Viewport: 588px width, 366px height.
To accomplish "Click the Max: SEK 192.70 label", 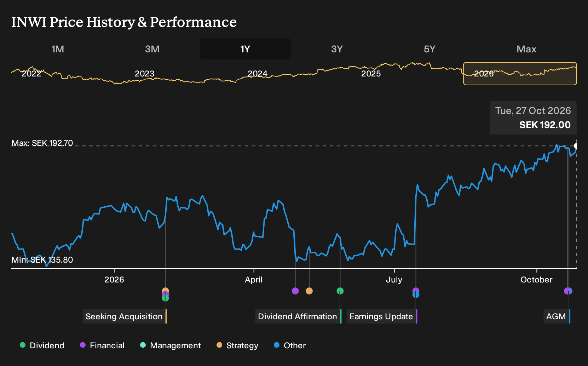I will tap(42, 143).
